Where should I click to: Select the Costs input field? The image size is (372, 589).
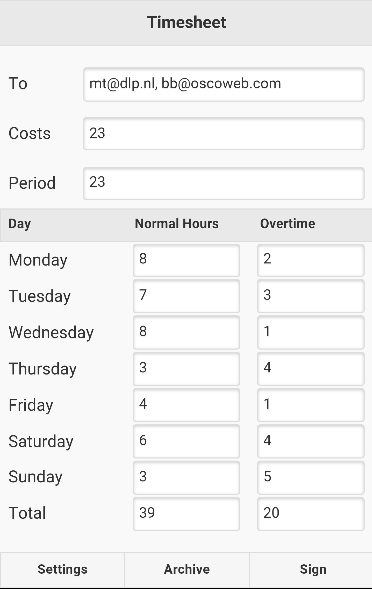pyautogui.click(x=224, y=134)
